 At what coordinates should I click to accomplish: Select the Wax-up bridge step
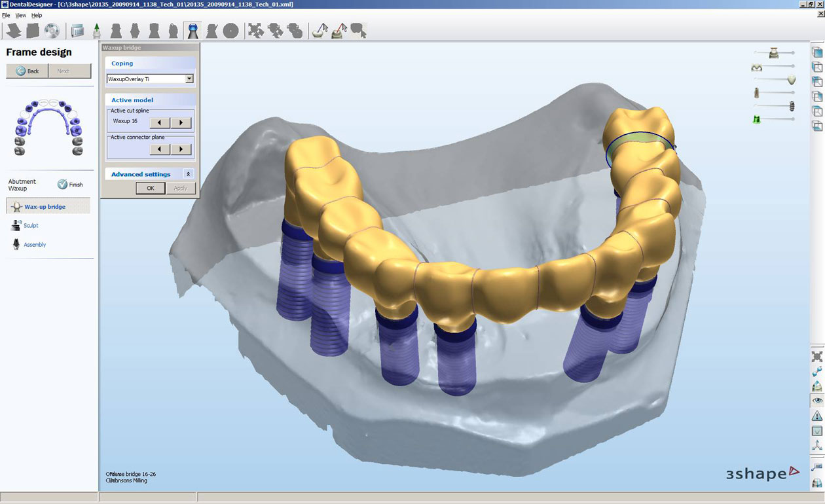coord(48,206)
